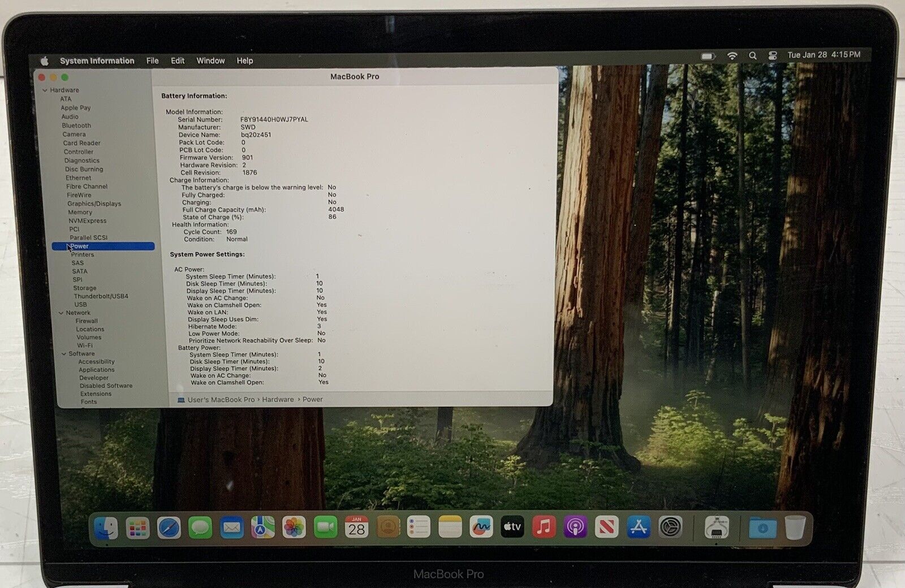Open Photos app in the Dock
Viewport: 905px width, 588px height.
pos(294,528)
